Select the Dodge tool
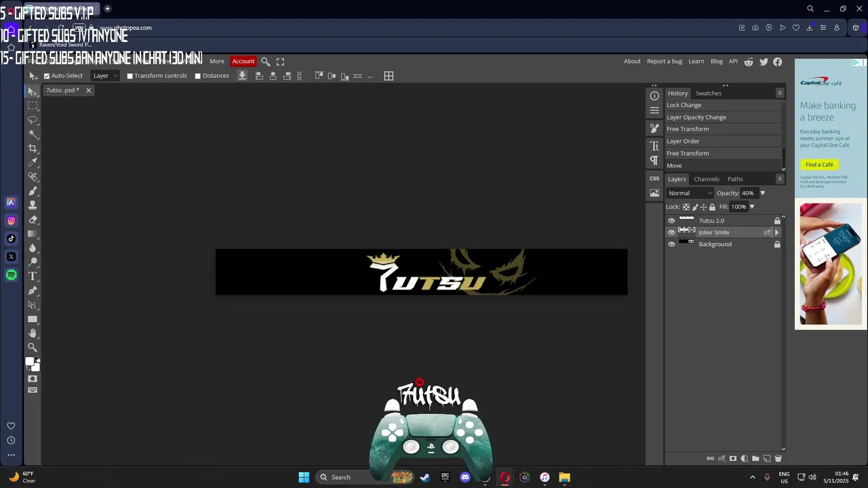The height and width of the screenshot is (488, 868). 33,262
